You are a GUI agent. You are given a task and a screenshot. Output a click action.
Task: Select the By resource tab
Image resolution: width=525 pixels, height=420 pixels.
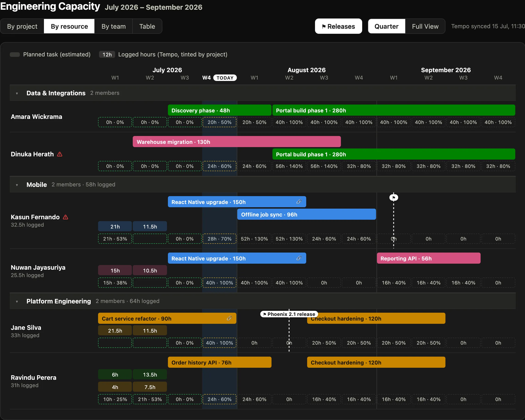(x=69, y=26)
